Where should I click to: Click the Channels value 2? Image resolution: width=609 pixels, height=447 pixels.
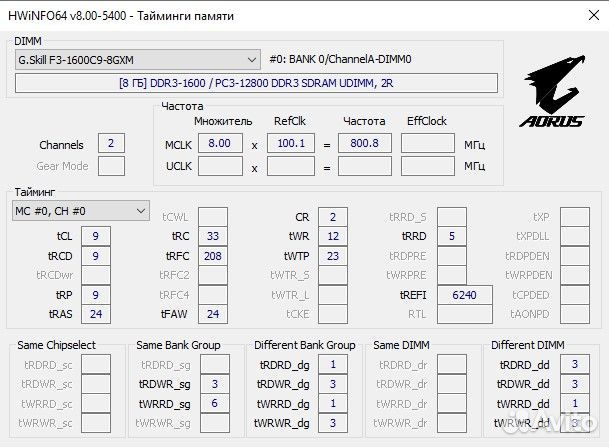[x=111, y=143]
